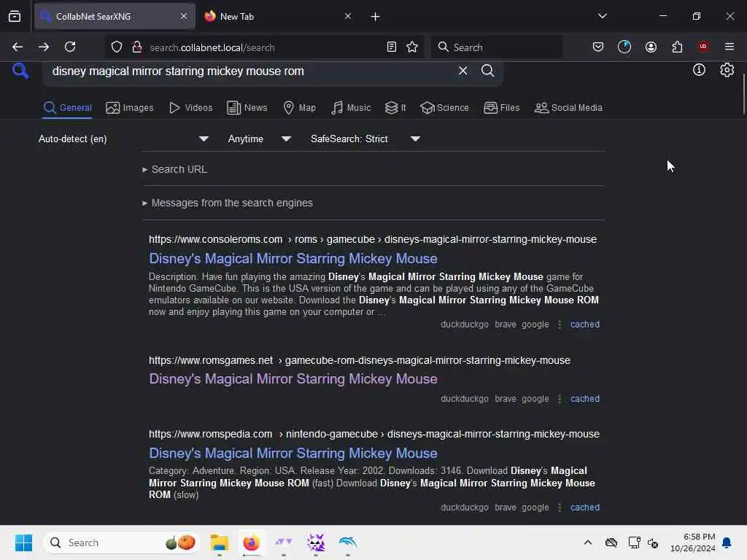
Task: Switch to the News category
Action: tap(247, 108)
